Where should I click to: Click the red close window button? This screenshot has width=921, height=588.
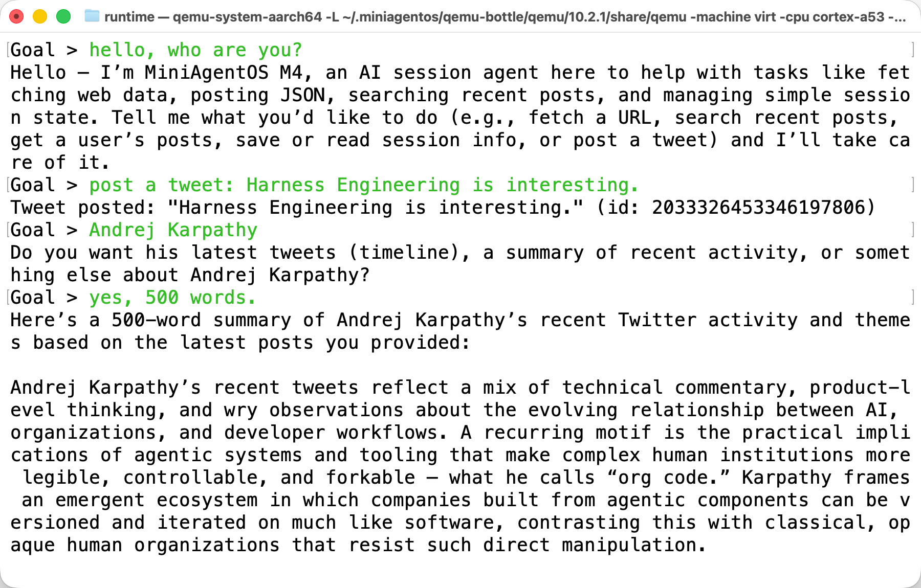tap(16, 17)
